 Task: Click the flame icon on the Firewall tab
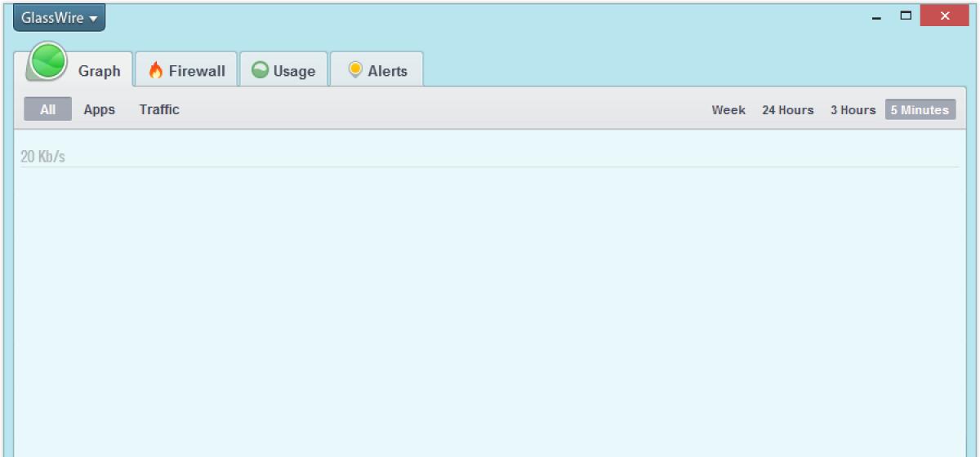[x=155, y=70]
